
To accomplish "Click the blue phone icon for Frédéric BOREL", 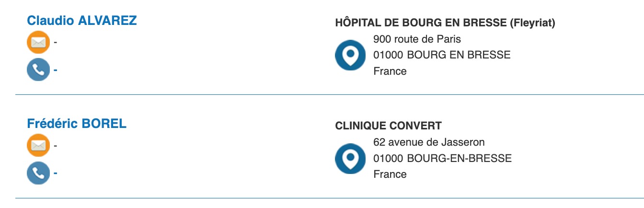I will point(38,173).
